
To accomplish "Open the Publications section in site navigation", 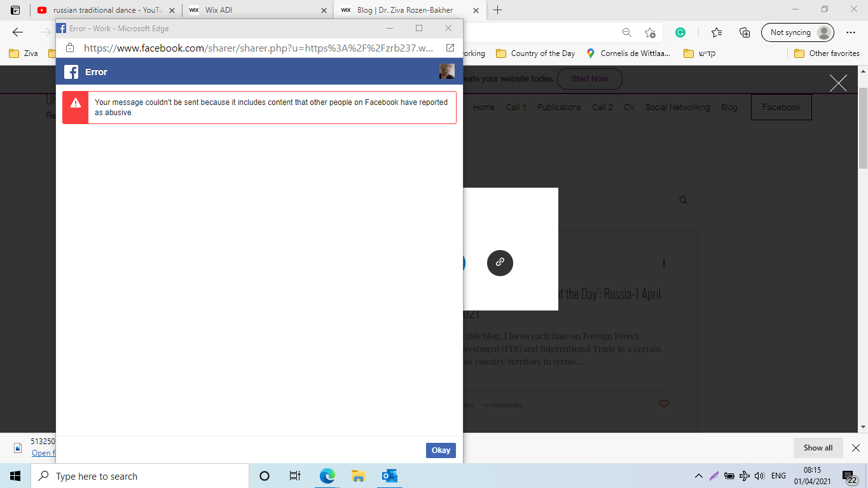I will pyautogui.click(x=558, y=107).
